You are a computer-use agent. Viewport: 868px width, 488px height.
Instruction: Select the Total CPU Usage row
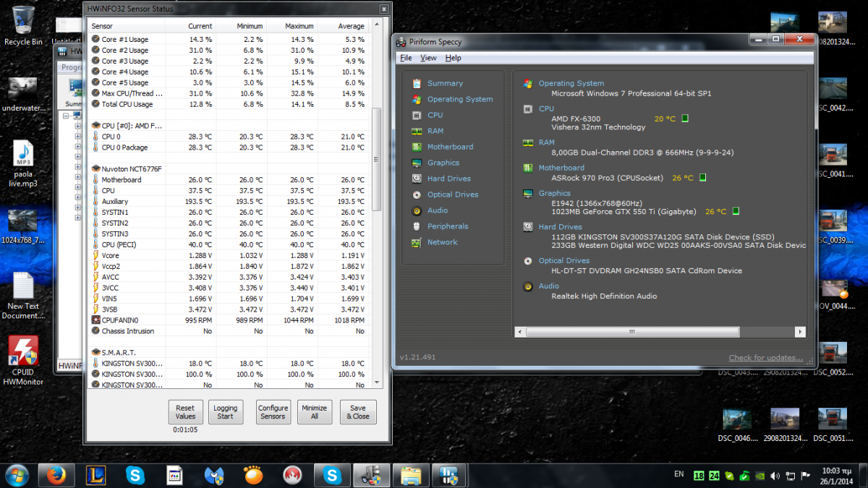point(229,104)
